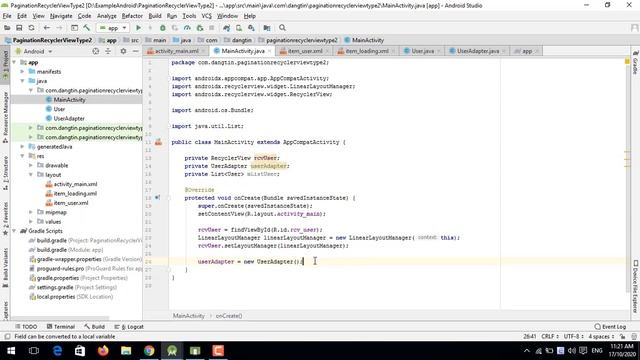The image size is (640, 360).
Task: Navigate back with the left arrow
Action: 47,28
